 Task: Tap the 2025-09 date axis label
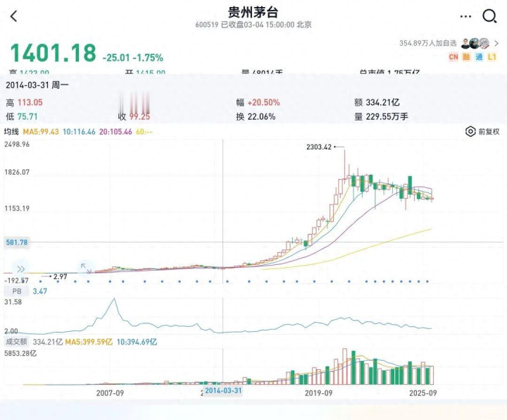tap(423, 393)
